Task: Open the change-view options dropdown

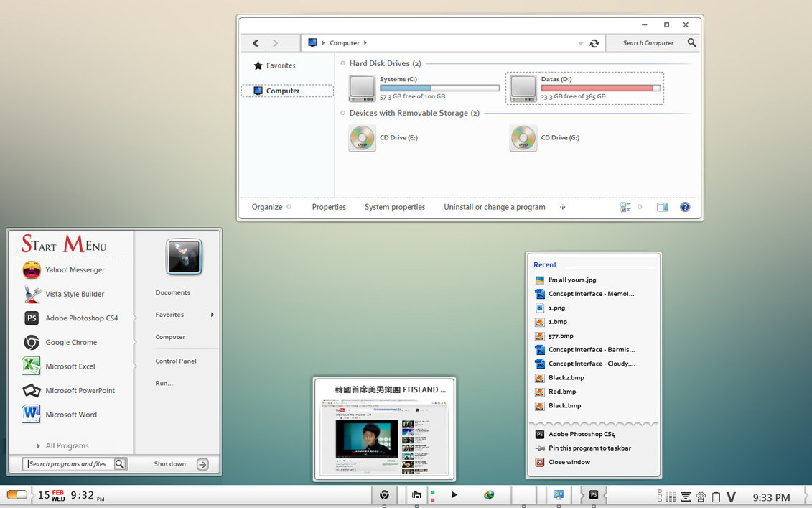Action: click(x=640, y=207)
